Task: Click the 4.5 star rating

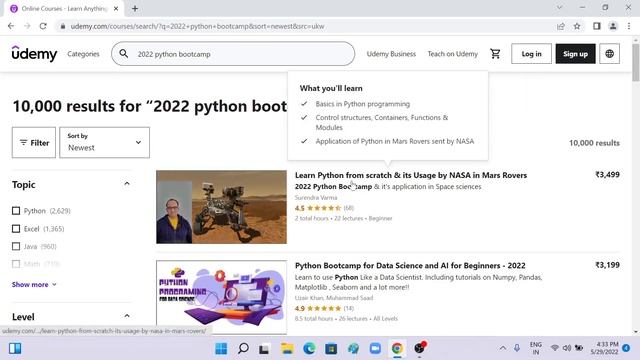Action: (x=318, y=208)
